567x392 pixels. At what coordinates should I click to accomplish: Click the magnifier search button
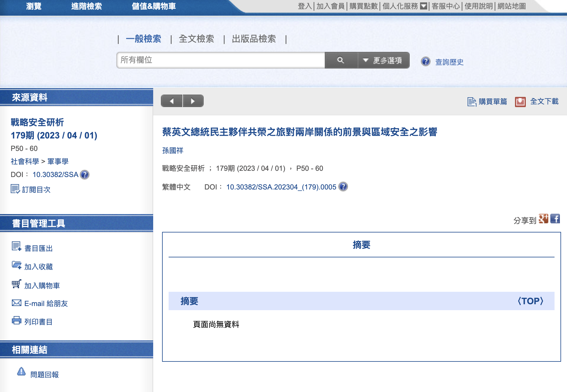coord(341,60)
